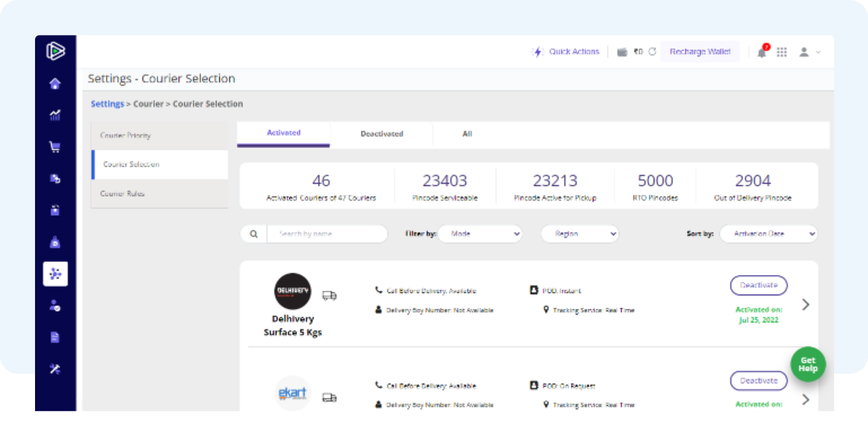The image size is (868, 442).
Task: Click the Delhivery logo thumbnail
Action: [293, 291]
